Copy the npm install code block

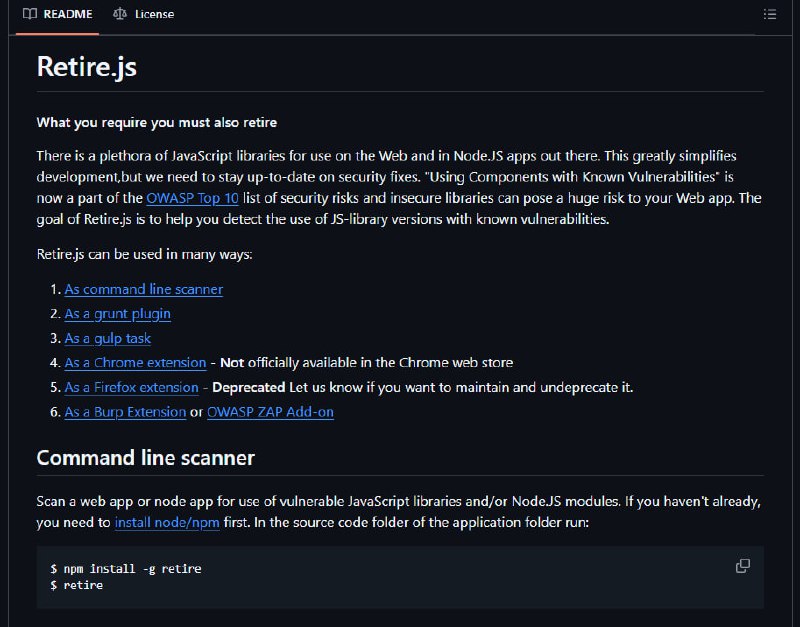742,566
